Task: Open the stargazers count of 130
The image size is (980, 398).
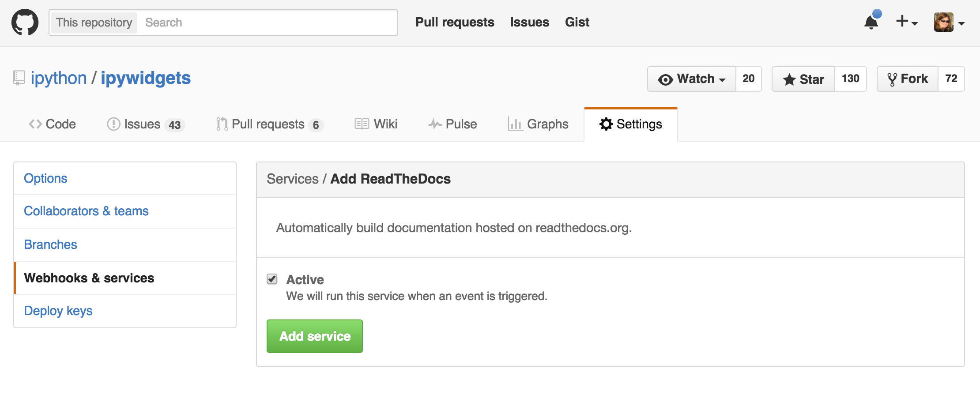Action: (850, 79)
